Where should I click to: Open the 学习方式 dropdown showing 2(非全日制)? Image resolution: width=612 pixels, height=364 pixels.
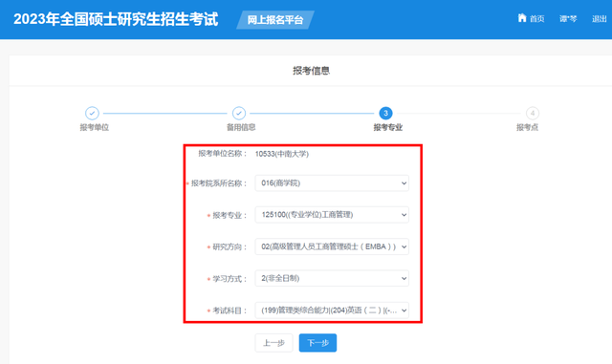point(332,278)
